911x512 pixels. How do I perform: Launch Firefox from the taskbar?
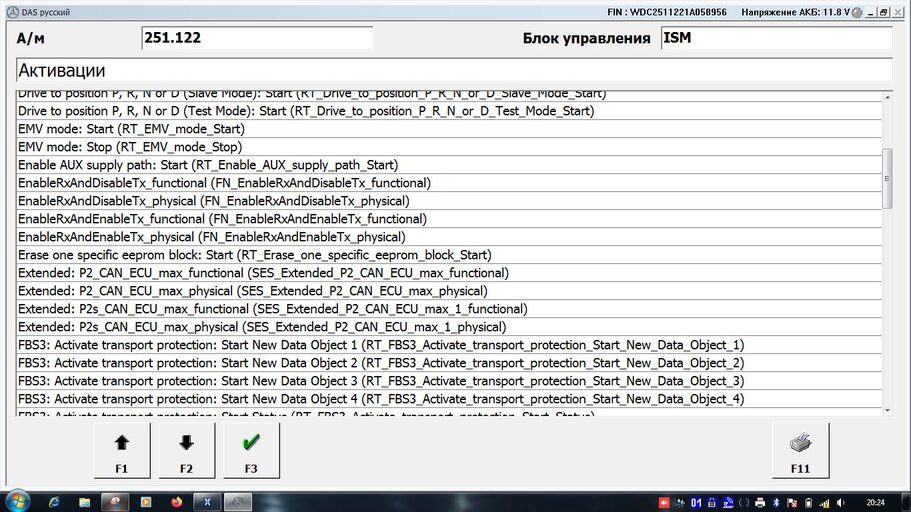(177, 502)
